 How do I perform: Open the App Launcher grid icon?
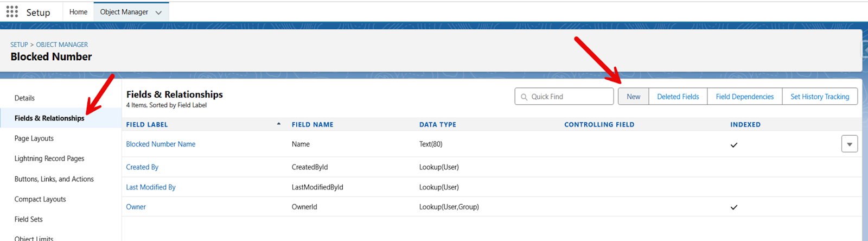(12, 12)
